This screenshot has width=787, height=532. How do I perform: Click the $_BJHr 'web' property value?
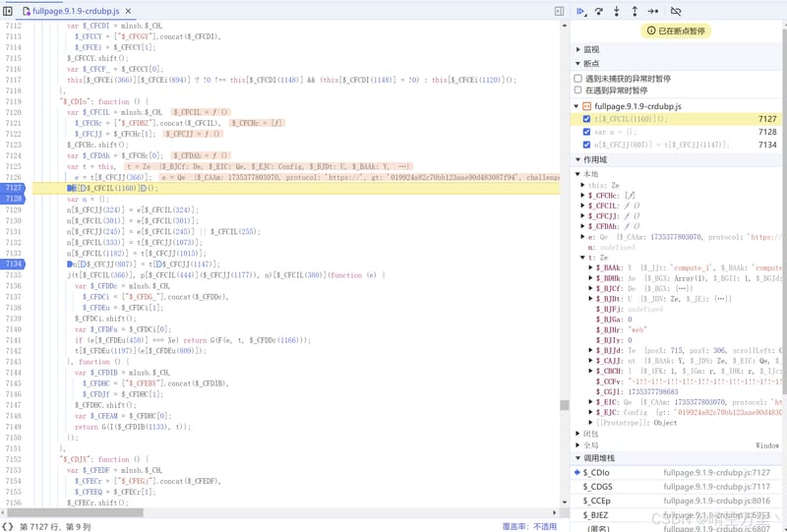[x=637, y=329]
